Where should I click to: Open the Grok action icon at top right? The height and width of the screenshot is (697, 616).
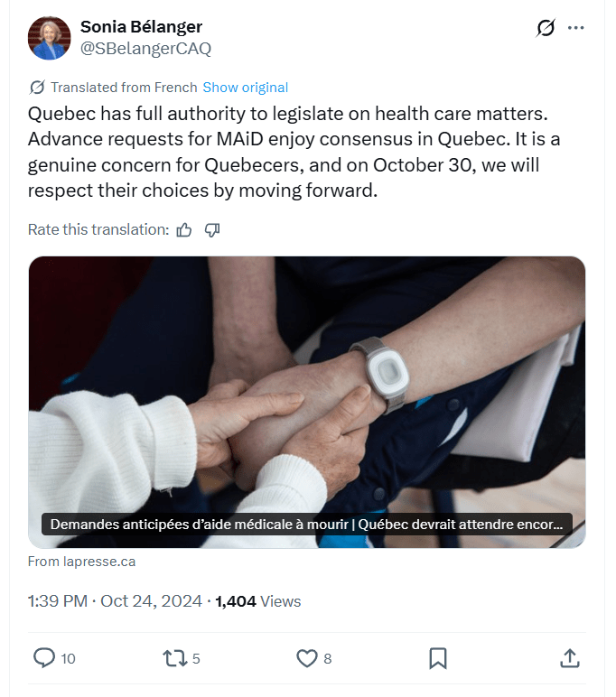pos(546,28)
